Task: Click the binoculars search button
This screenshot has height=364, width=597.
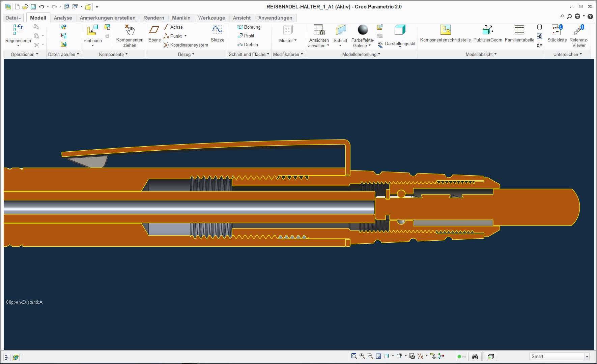Action: (x=475, y=357)
